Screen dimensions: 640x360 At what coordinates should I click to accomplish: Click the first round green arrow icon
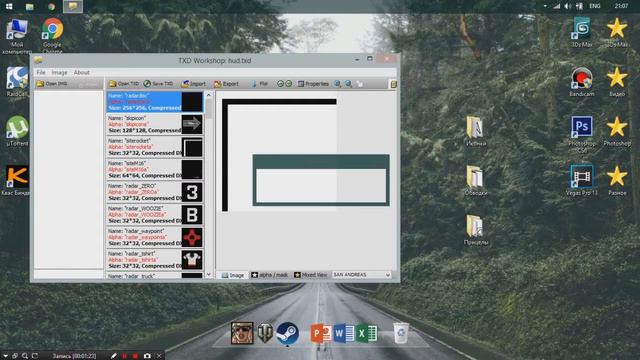point(280,84)
